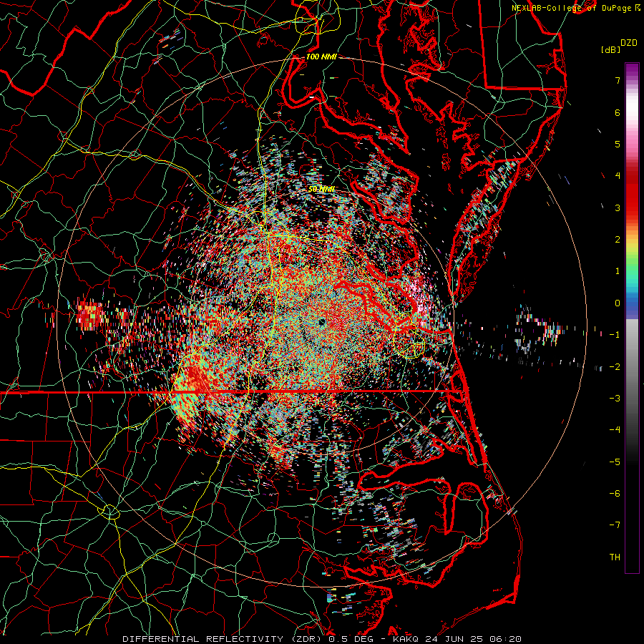Click the scale value -1 on the legend
Image resolution: width=644 pixels, height=644 pixels.
(x=615, y=335)
